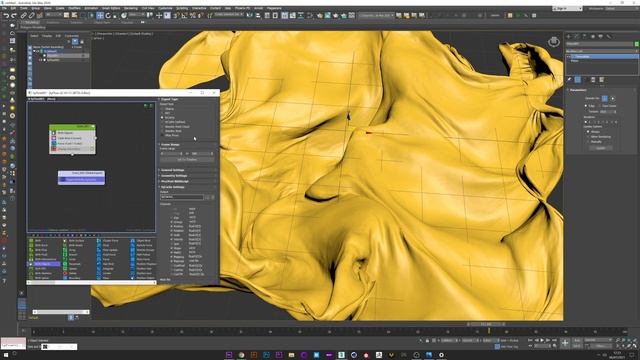
Task: Click the Object Bind operator in tyFlow depot
Action: [141, 241]
